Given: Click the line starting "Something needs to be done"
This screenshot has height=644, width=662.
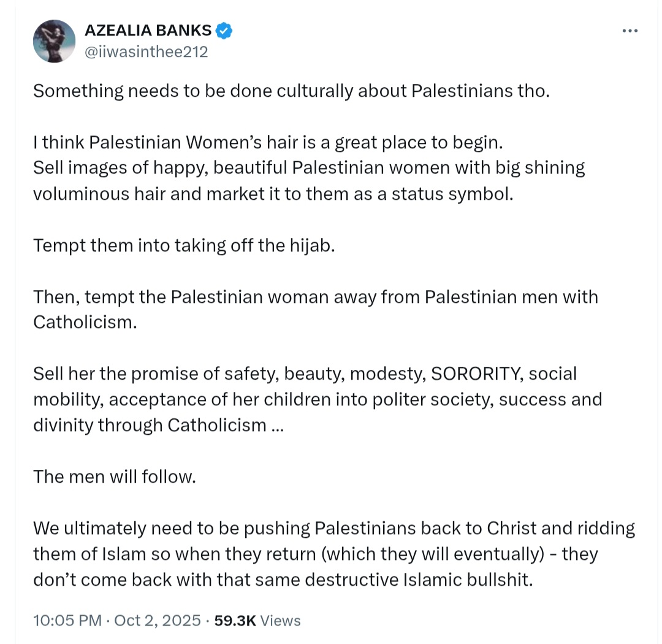Looking at the screenshot, I should 291,91.
